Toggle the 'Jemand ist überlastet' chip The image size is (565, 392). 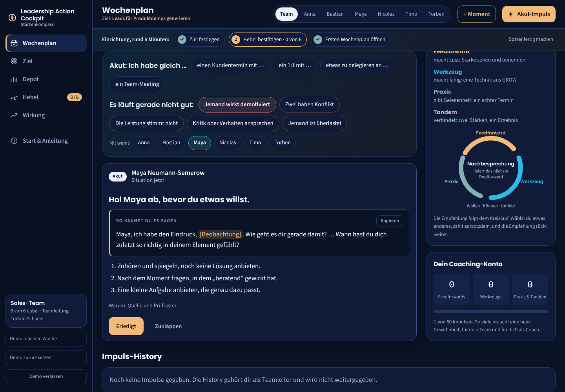tap(315, 123)
